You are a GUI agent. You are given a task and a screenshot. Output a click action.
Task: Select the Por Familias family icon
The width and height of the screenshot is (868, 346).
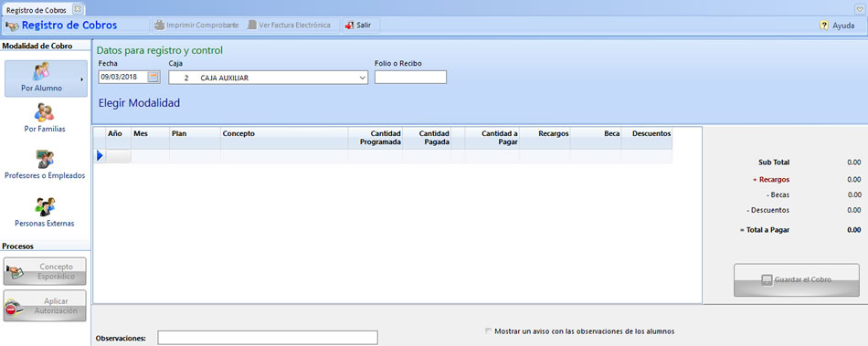(x=44, y=112)
